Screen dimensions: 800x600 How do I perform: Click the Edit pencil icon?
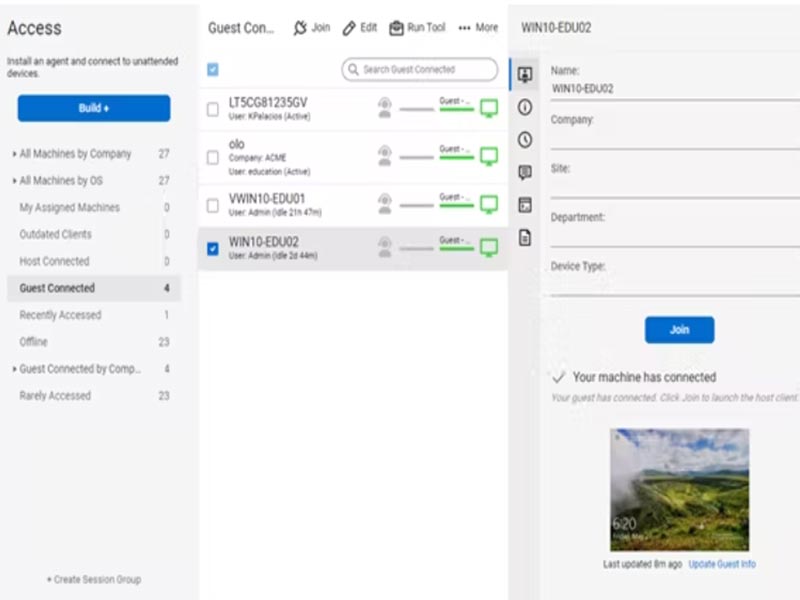click(349, 28)
